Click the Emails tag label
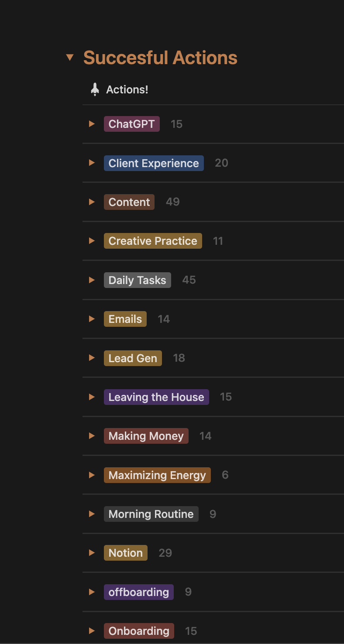The width and height of the screenshot is (344, 644). [x=125, y=319]
